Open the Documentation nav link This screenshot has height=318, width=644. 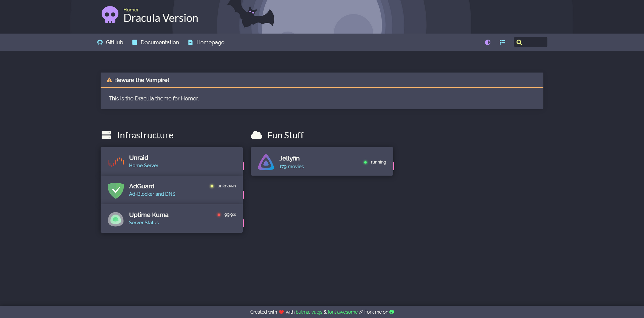[x=155, y=42]
